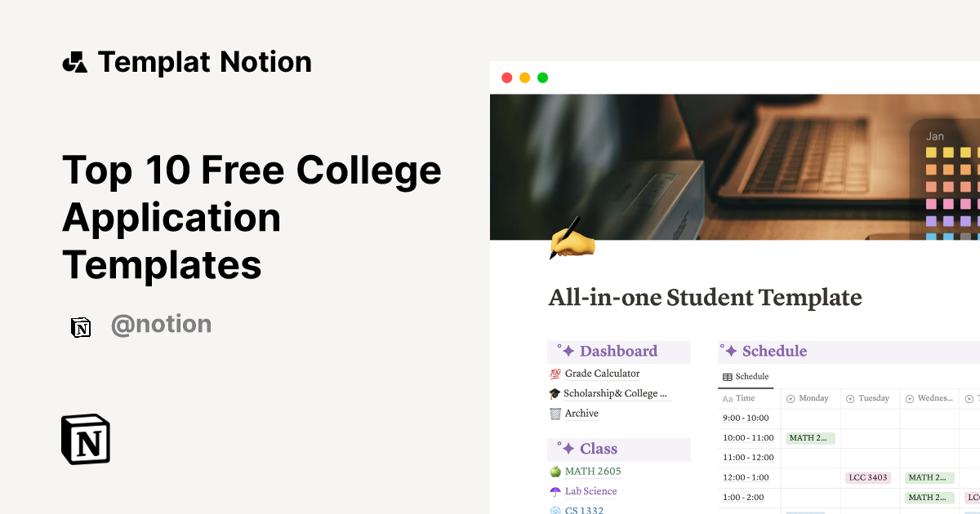Select the trash icon beside Archive
Screen dimensions: 980x514
point(555,413)
